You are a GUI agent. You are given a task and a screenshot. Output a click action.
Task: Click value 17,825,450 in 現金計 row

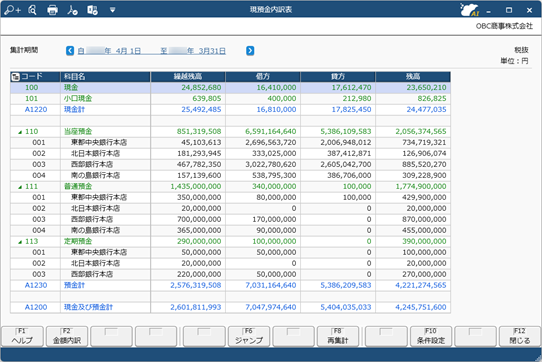coord(351,110)
